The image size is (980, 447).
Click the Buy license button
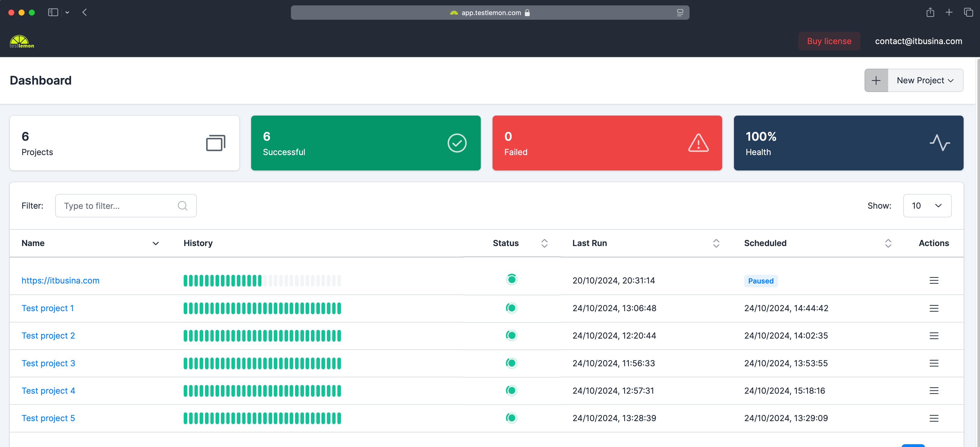tap(829, 41)
